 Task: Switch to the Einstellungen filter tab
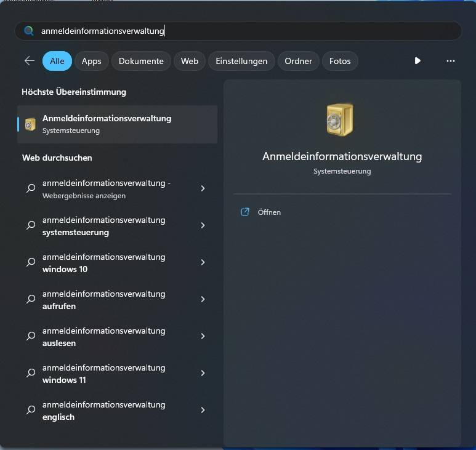tap(241, 61)
